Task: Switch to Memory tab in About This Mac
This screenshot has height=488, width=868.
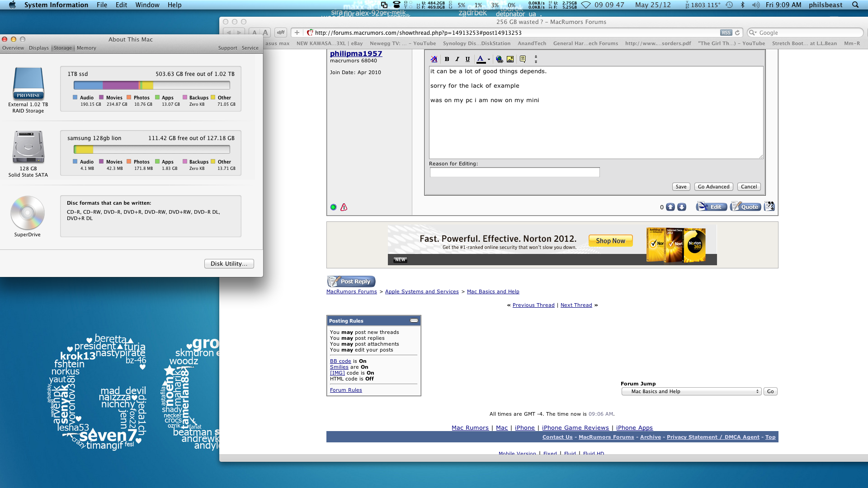Action: [x=86, y=48]
